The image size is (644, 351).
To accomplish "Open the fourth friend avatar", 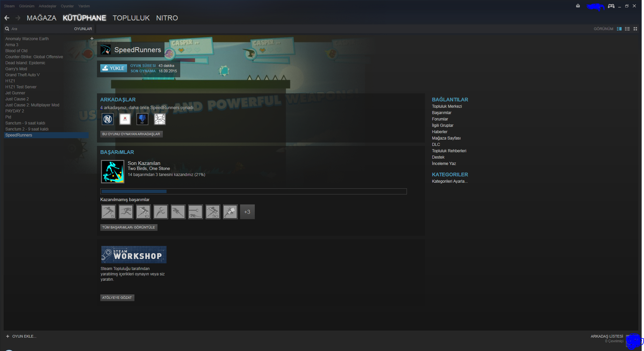I will [x=160, y=119].
